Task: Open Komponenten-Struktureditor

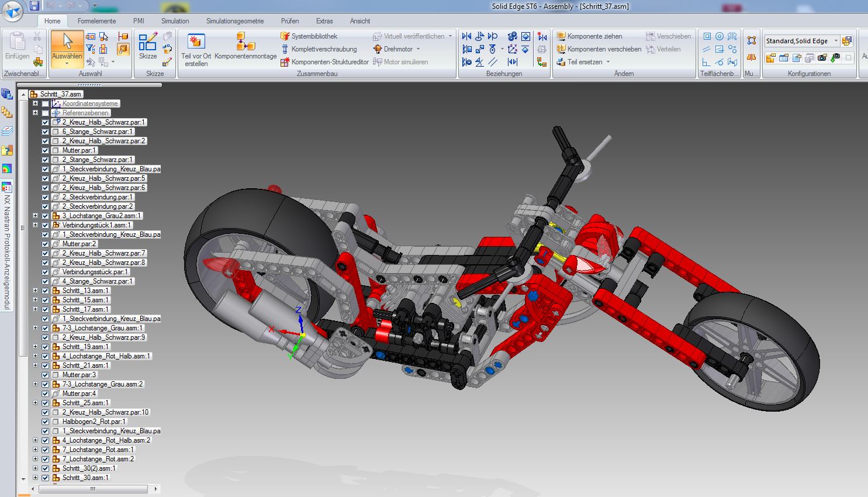Action: [330, 62]
